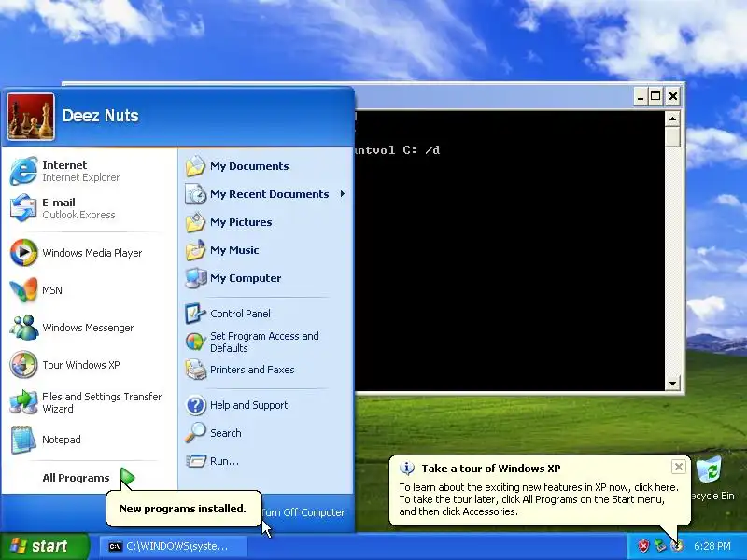Click Set Program Access and Defaults icon

click(x=195, y=342)
